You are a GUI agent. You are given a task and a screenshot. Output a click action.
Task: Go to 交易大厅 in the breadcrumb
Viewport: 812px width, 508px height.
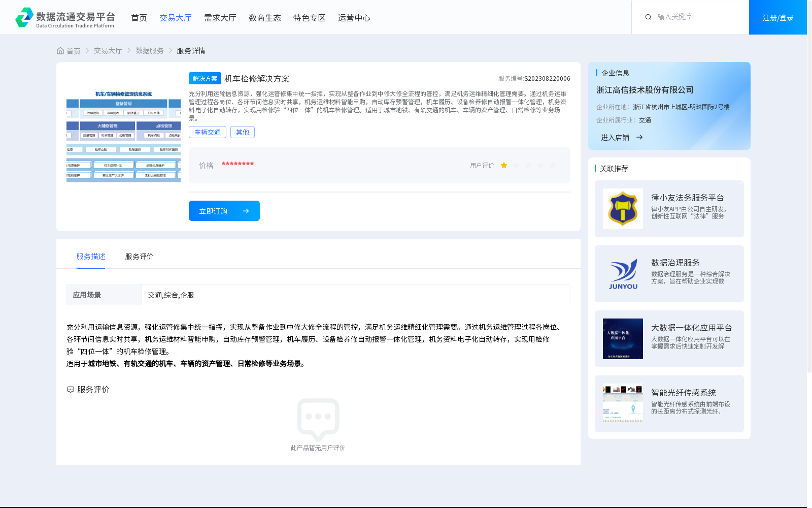(108, 51)
